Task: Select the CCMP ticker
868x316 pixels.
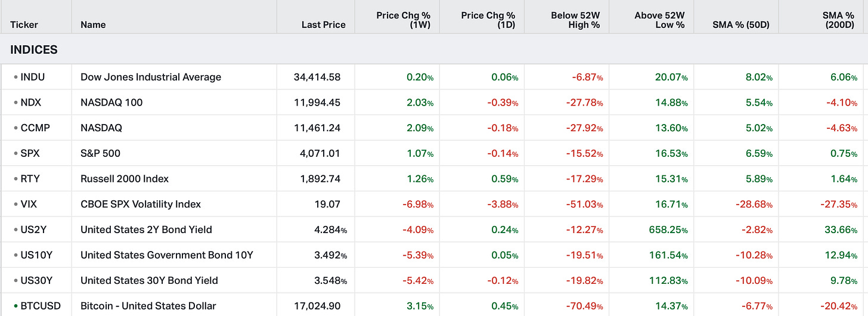Action: pyautogui.click(x=35, y=128)
